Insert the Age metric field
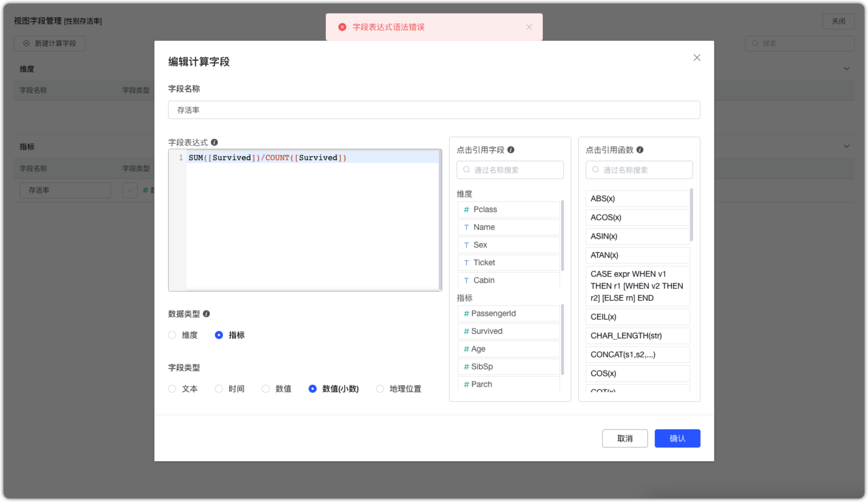 [x=509, y=349]
